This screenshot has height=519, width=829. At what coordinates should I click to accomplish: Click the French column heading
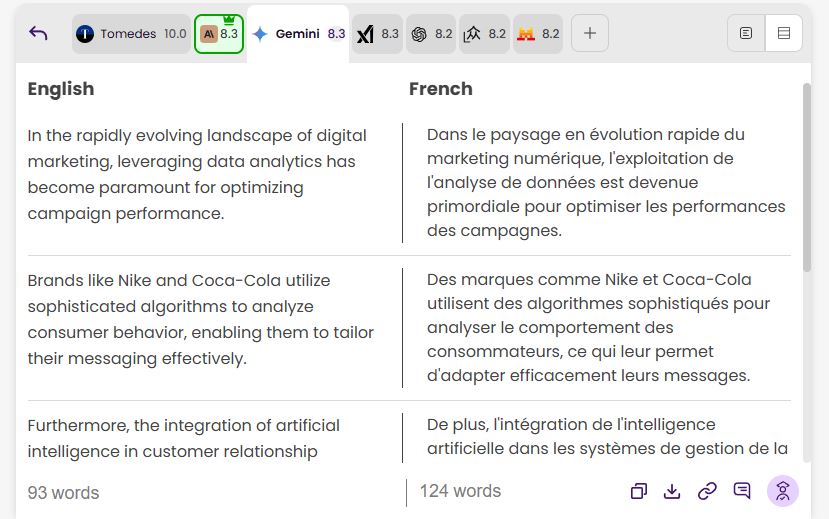[x=441, y=89]
